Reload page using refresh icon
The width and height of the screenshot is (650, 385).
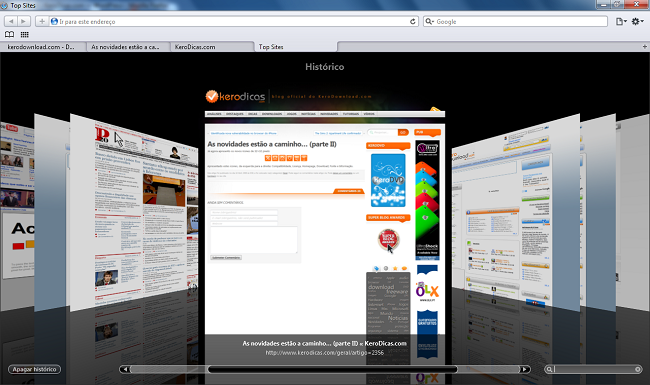(x=412, y=21)
